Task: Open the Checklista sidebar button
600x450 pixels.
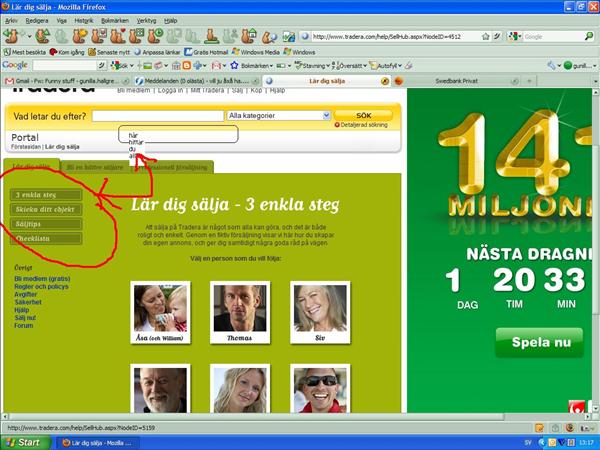Action: [x=46, y=238]
